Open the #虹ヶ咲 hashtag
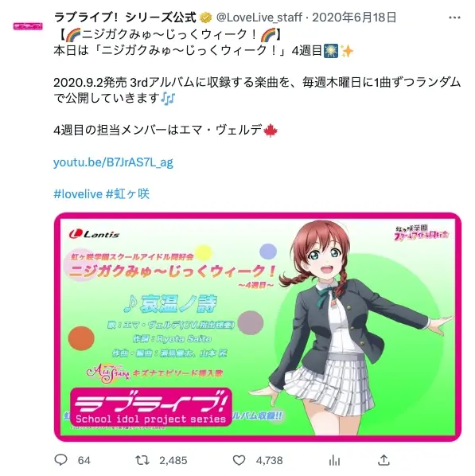The width and height of the screenshot is (475, 476). tap(127, 194)
